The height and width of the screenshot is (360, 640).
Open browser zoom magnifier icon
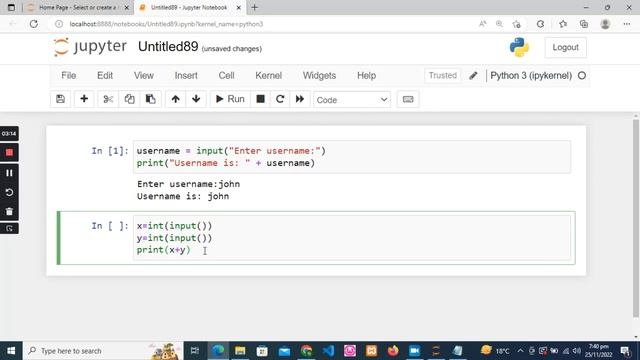pyautogui.click(x=499, y=24)
